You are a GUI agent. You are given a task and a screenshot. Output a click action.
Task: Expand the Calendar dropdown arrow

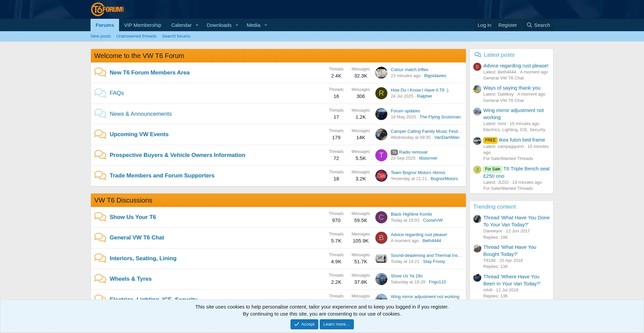tap(197, 25)
